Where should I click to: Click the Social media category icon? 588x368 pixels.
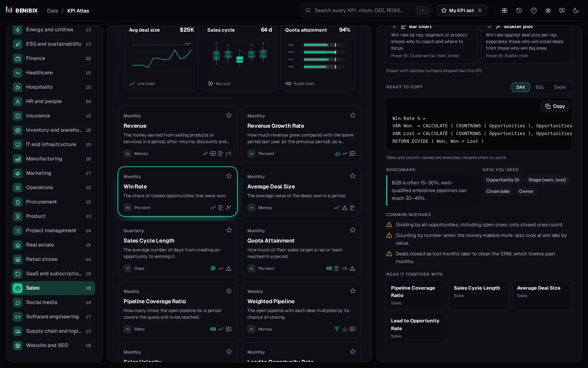point(18,302)
